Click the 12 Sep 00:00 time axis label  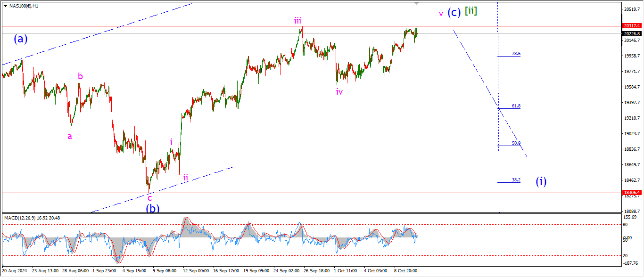[196, 271]
